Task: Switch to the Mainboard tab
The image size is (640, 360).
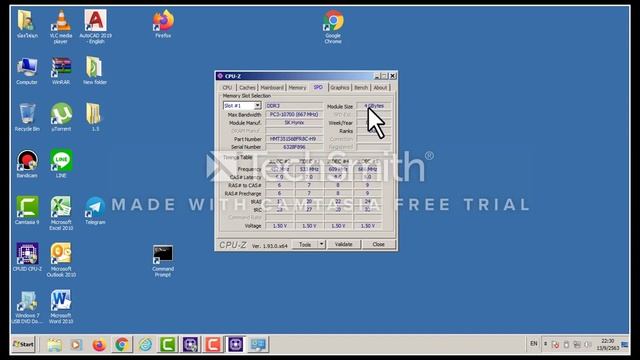Action: click(272, 87)
